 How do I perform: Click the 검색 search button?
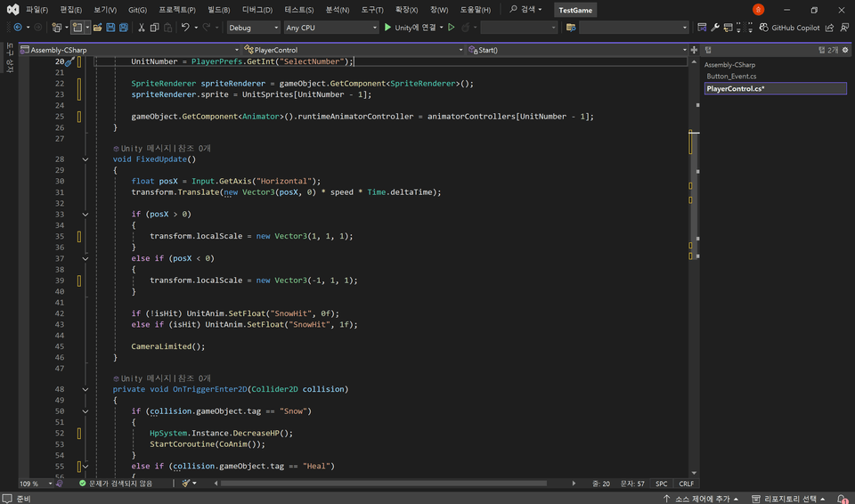(525, 9)
